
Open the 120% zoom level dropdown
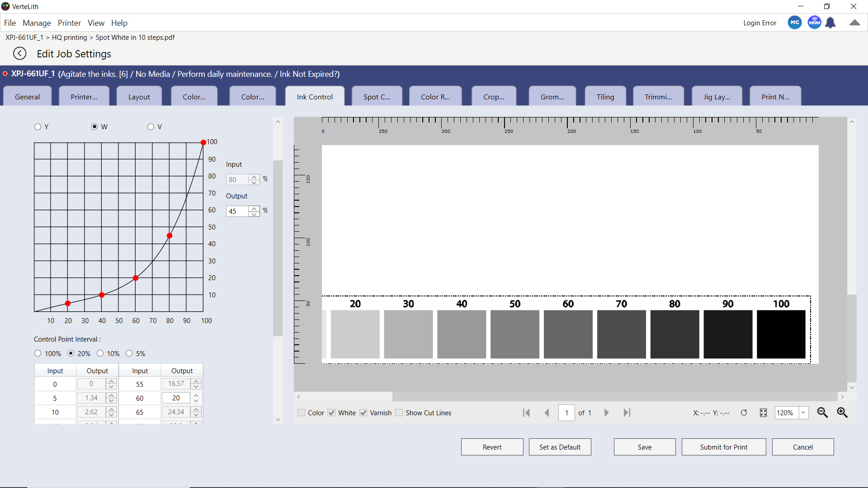803,413
